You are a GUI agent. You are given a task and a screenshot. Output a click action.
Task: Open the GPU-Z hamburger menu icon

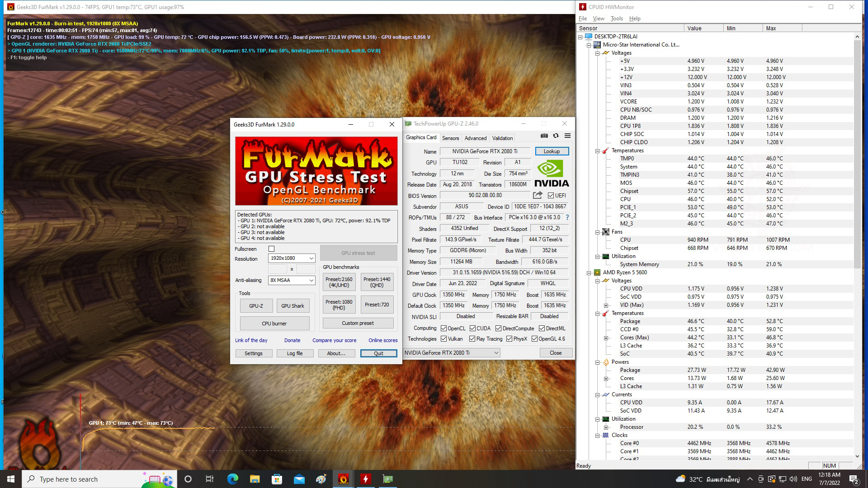click(x=567, y=136)
